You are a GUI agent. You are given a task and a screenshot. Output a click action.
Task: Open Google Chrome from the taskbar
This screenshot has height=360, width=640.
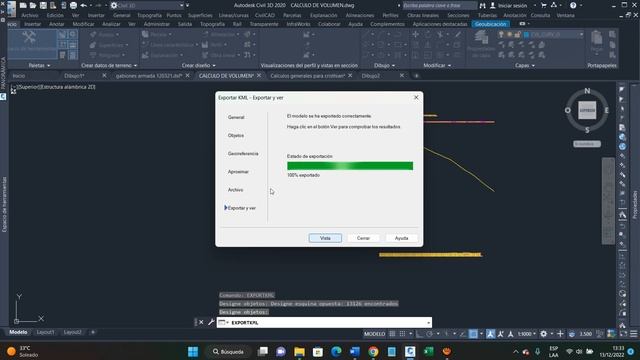point(373,351)
